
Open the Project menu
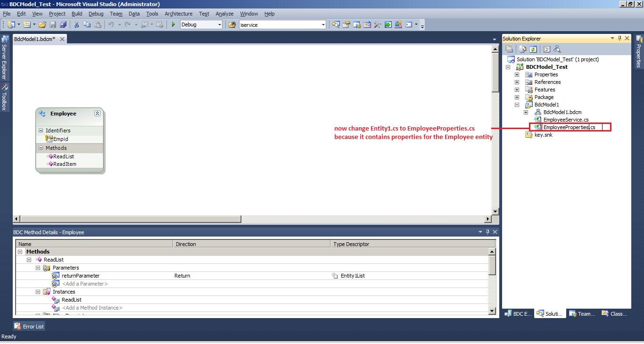pyautogui.click(x=57, y=14)
